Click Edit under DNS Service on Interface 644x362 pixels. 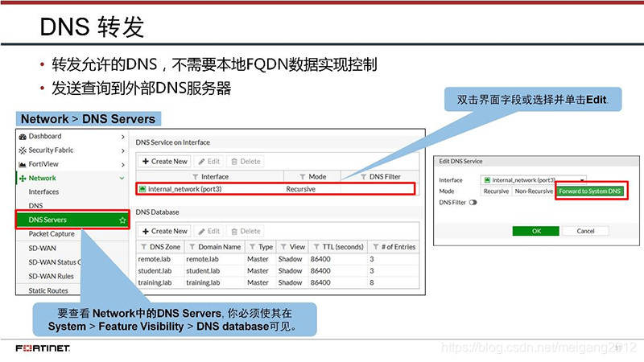(209, 162)
